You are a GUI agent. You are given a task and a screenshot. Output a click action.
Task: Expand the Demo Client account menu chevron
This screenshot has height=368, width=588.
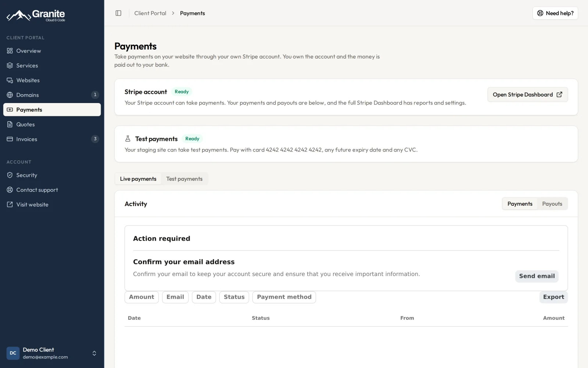click(94, 353)
